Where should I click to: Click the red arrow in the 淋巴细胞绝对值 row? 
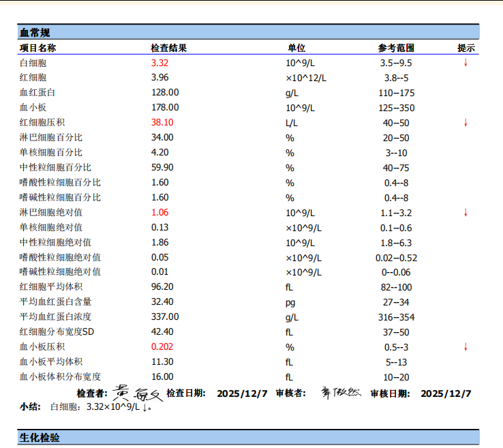coord(466,213)
